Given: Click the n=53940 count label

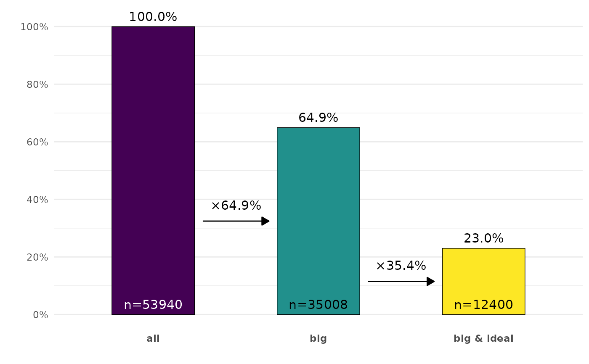Looking at the screenshot, I should (153, 305).
